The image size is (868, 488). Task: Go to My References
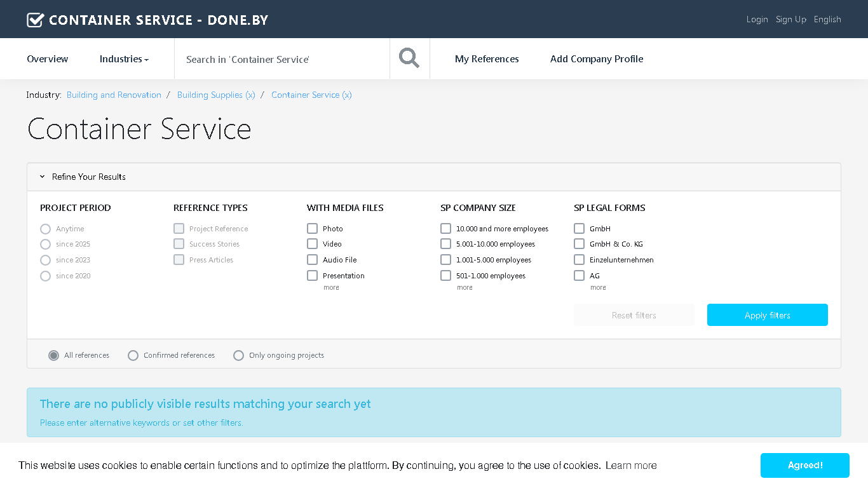[x=487, y=59]
